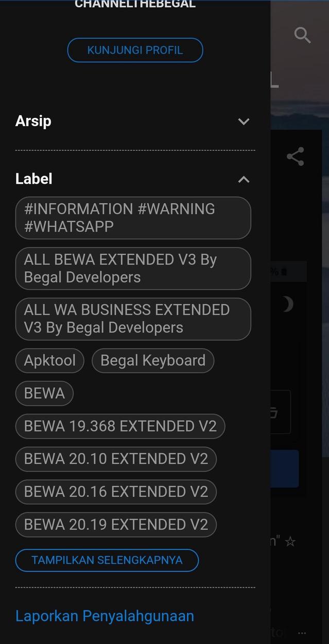Select the #INFORMATION #WARNING #WHATSAPP label
Image resolution: width=329 pixels, height=644 pixels.
pos(133,218)
